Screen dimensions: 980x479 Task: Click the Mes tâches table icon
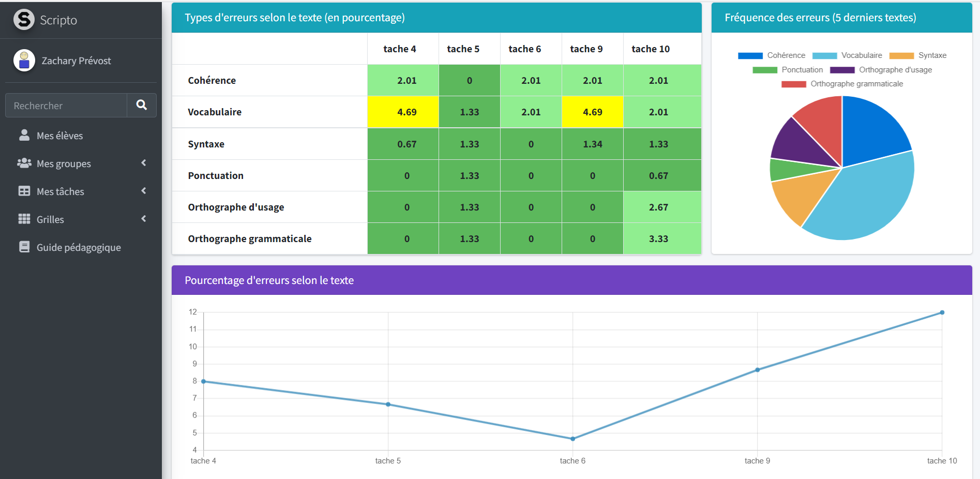(24, 191)
